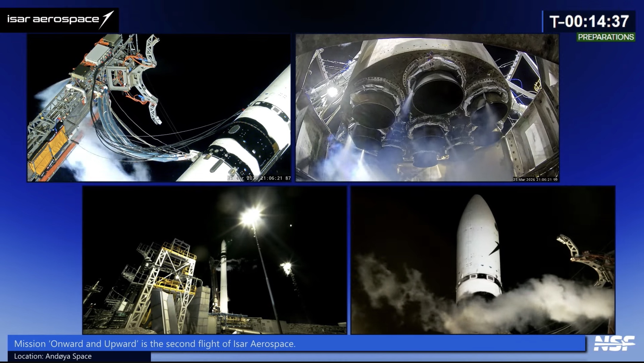The height and width of the screenshot is (363, 644).
Task: Click the timestamp on the engine feed
Action: [535, 180]
